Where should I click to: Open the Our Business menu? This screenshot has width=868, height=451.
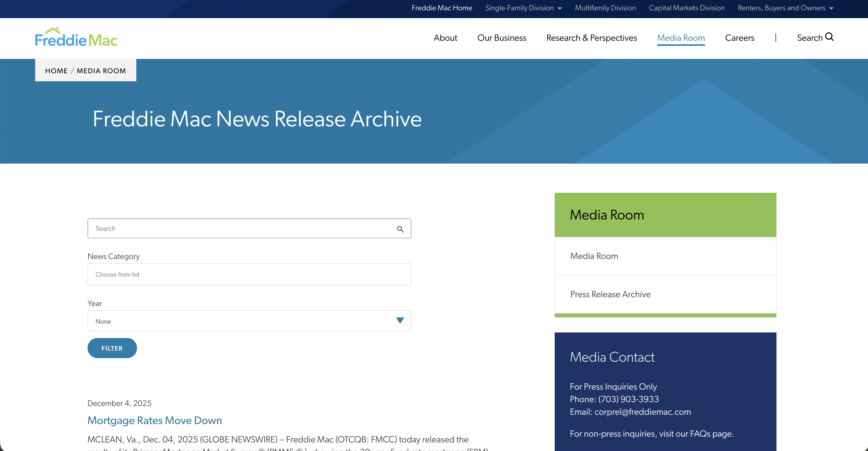point(501,38)
